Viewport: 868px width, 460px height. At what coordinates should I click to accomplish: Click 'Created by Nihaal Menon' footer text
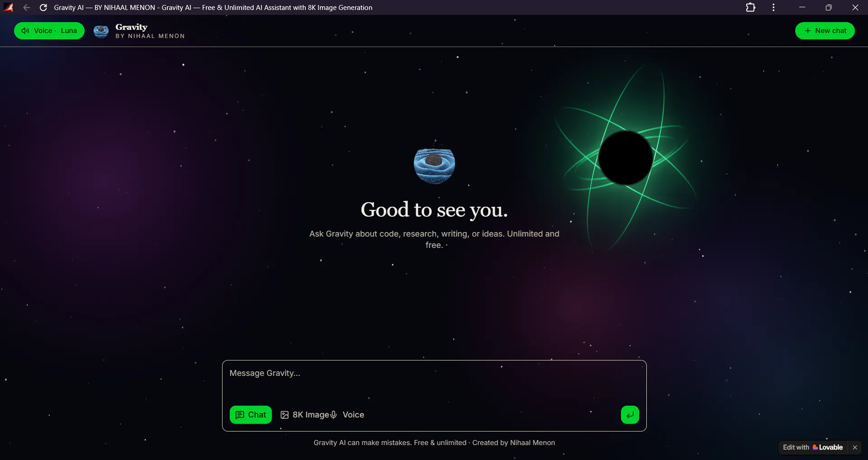pyautogui.click(x=513, y=443)
